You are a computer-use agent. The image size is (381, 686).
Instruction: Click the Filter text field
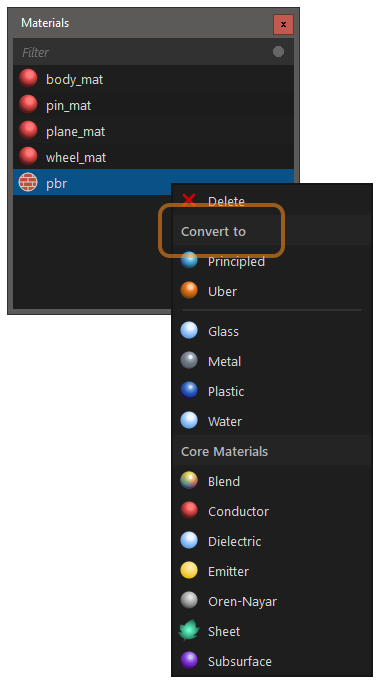coord(142,52)
